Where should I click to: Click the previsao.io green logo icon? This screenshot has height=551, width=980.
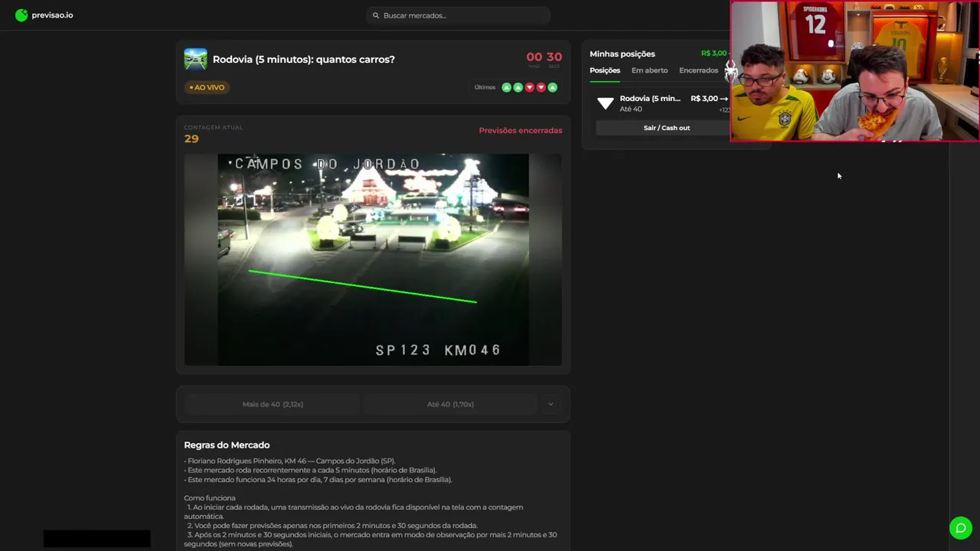[21, 15]
